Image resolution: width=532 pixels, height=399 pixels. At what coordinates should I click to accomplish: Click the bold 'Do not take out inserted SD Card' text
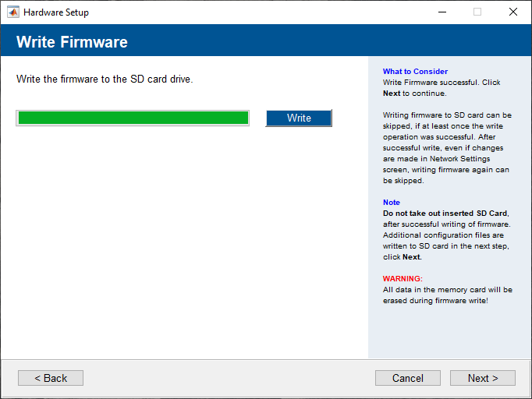[x=445, y=214]
